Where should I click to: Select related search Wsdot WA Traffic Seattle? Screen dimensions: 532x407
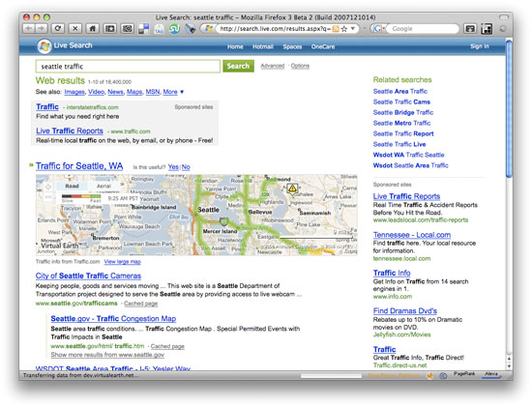(408, 155)
